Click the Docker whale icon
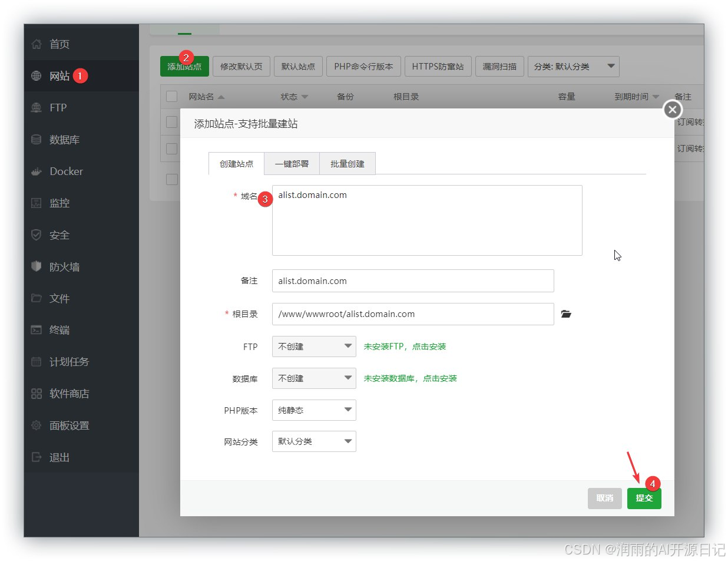 point(37,171)
